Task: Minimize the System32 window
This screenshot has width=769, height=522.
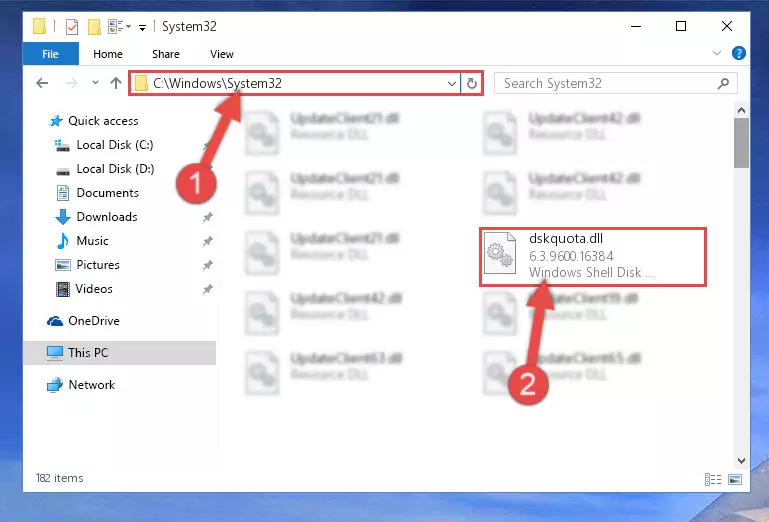Action: [x=636, y=26]
